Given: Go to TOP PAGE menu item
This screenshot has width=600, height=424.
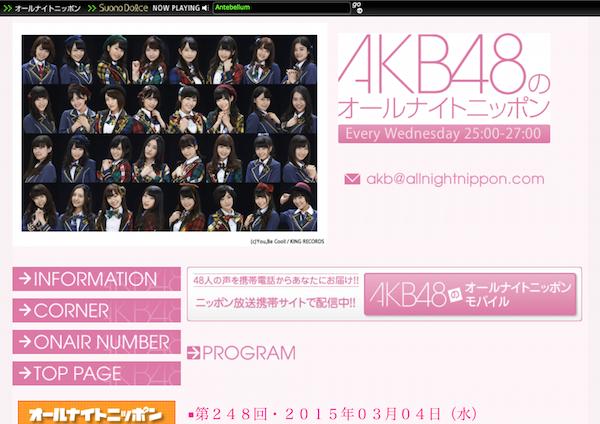Looking at the screenshot, I should (x=96, y=373).
